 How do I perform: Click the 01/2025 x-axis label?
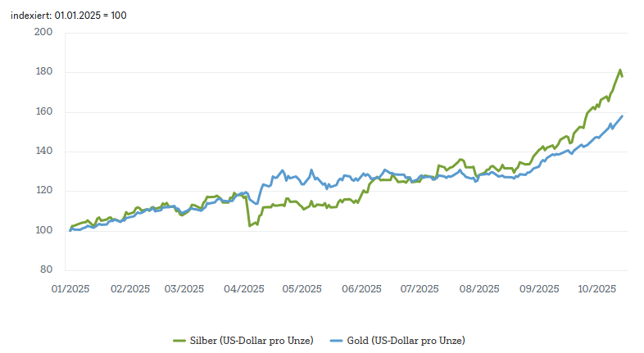pyautogui.click(x=70, y=288)
